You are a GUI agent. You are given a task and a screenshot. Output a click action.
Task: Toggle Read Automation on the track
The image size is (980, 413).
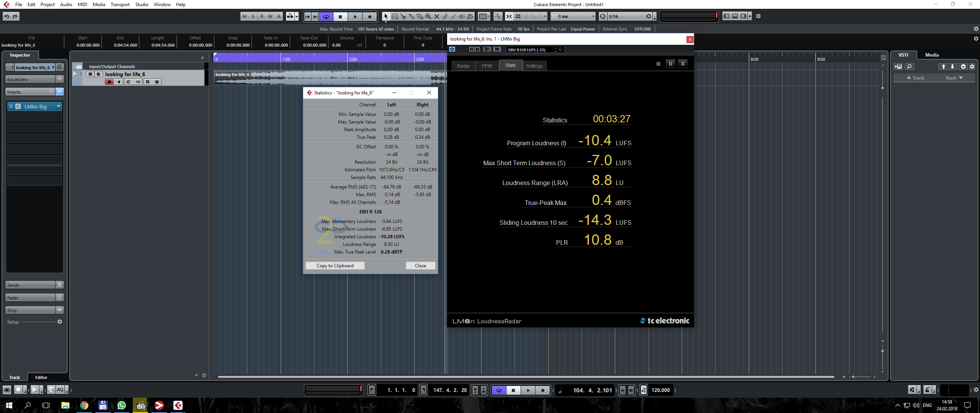click(148, 82)
